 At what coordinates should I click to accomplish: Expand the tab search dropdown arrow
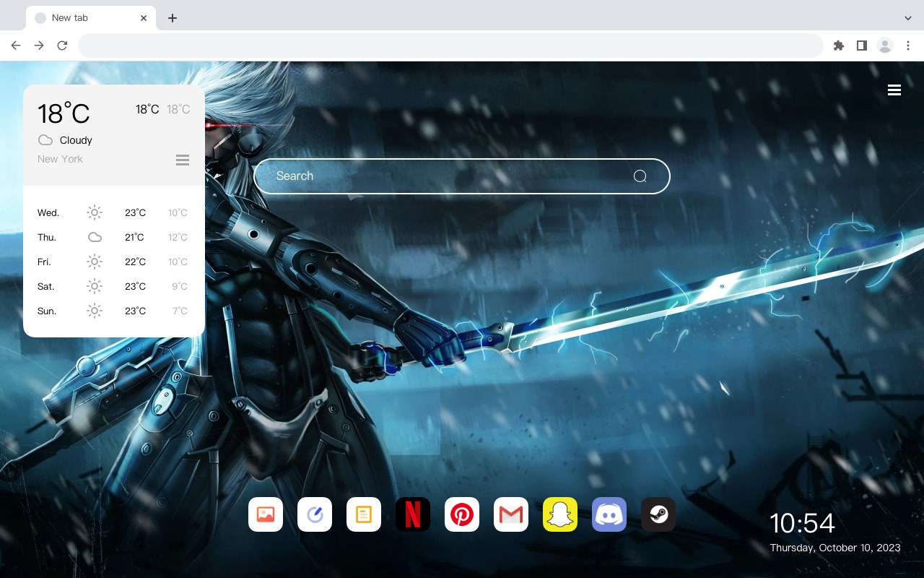click(908, 18)
